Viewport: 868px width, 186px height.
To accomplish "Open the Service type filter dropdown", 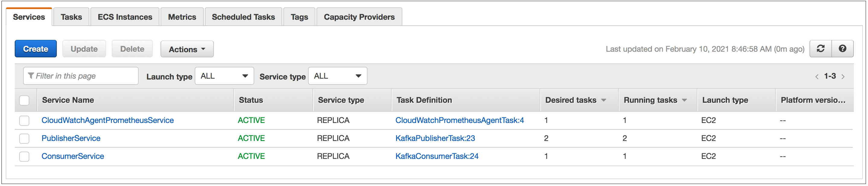I will [337, 76].
